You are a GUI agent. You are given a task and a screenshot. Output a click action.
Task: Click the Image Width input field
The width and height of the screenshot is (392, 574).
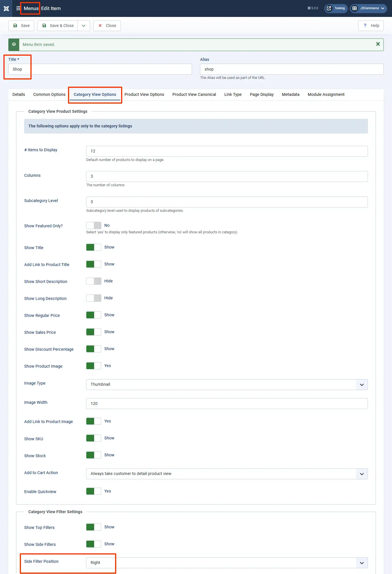(x=227, y=404)
